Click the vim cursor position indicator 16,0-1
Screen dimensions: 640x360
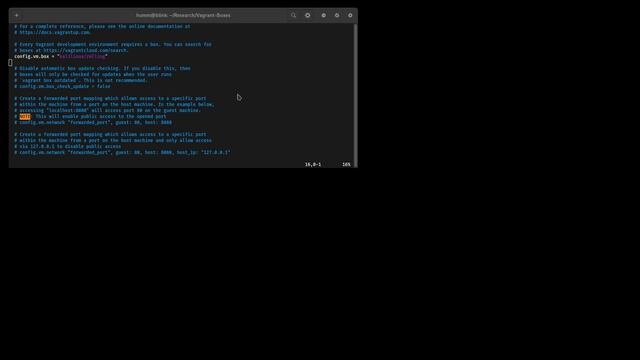tap(313, 164)
